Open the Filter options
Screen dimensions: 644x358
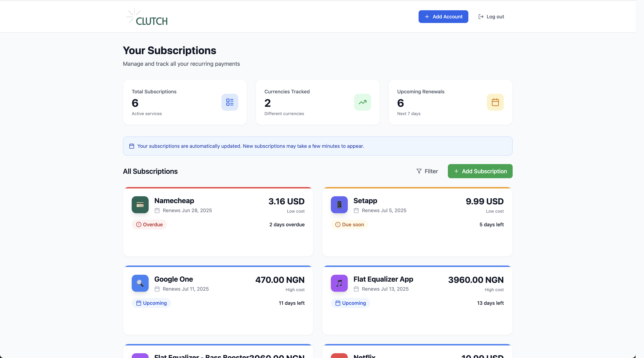pos(427,171)
